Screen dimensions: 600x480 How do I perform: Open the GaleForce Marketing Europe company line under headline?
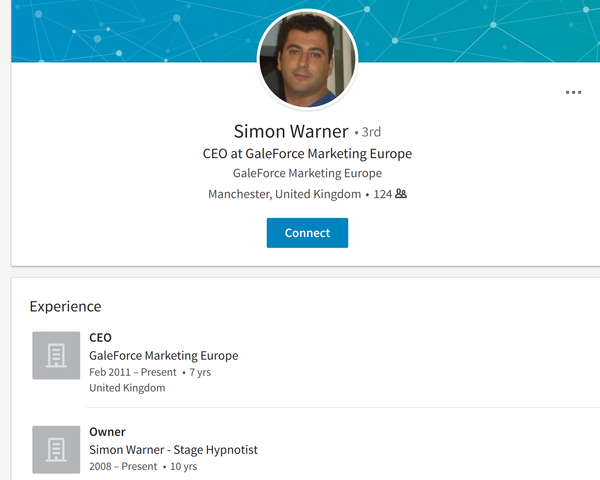tap(307, 173)
